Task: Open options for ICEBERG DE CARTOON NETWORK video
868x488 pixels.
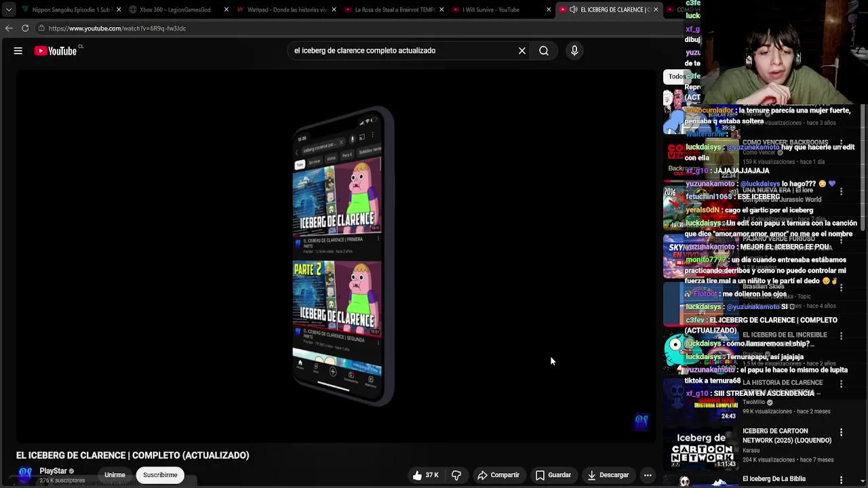Action: coord(841,432)
